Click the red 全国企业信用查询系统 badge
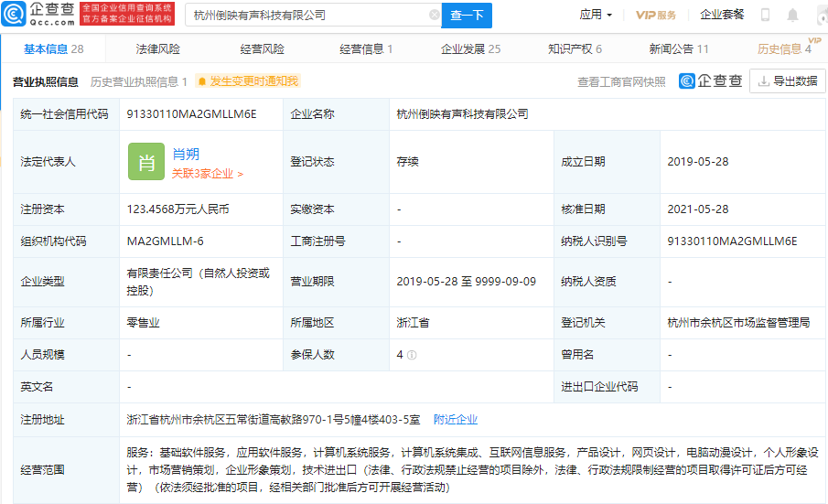The height and width of the screenshot is (504, 828). pos(127,14)
